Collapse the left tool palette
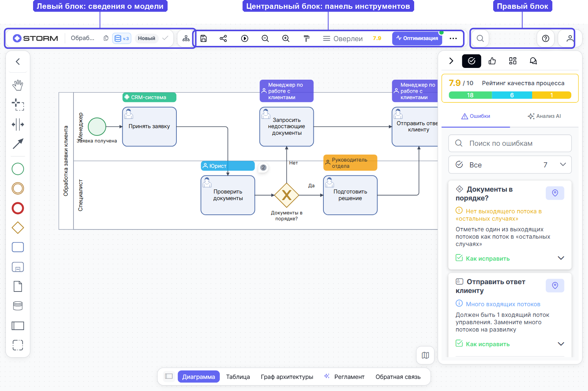 pos(18,62)
